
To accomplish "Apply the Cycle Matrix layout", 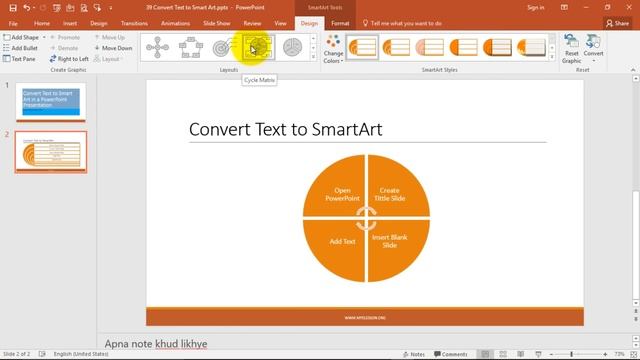I will point(259,47).
